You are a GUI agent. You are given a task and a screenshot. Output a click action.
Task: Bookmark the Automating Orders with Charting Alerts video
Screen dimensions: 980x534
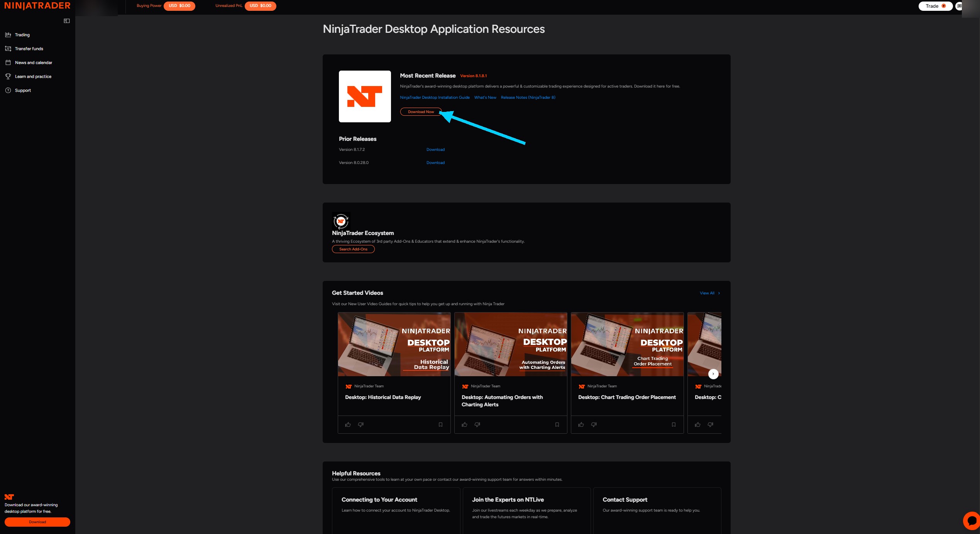coord(557,424)
